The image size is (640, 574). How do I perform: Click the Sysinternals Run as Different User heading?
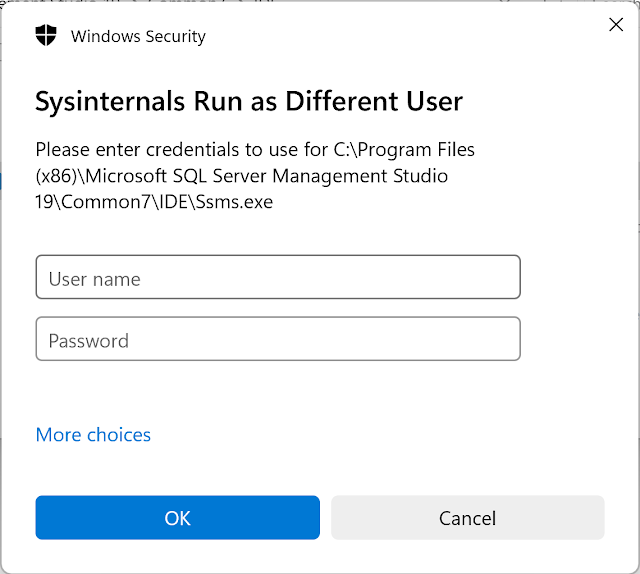[x=249, y=101]
